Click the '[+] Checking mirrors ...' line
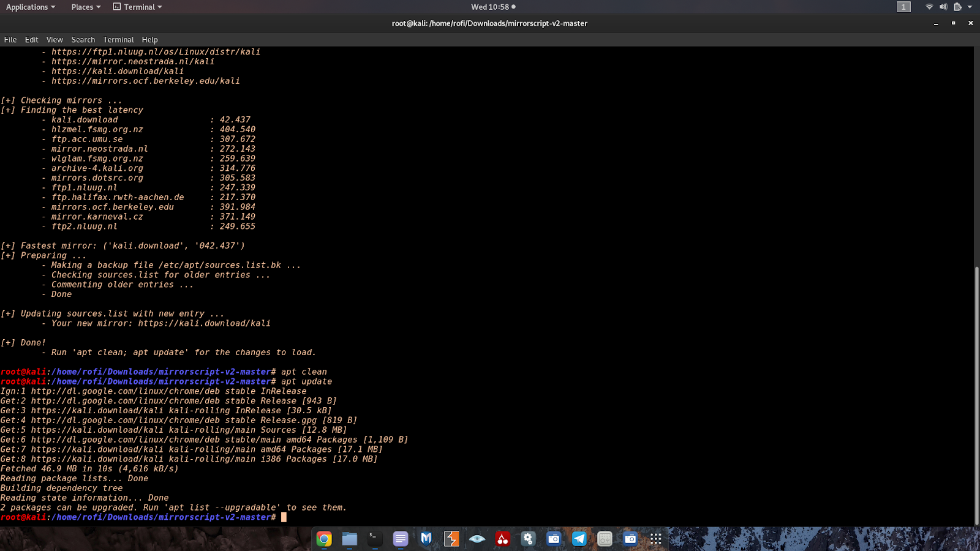The image size is (980, 551). (61, 100)
